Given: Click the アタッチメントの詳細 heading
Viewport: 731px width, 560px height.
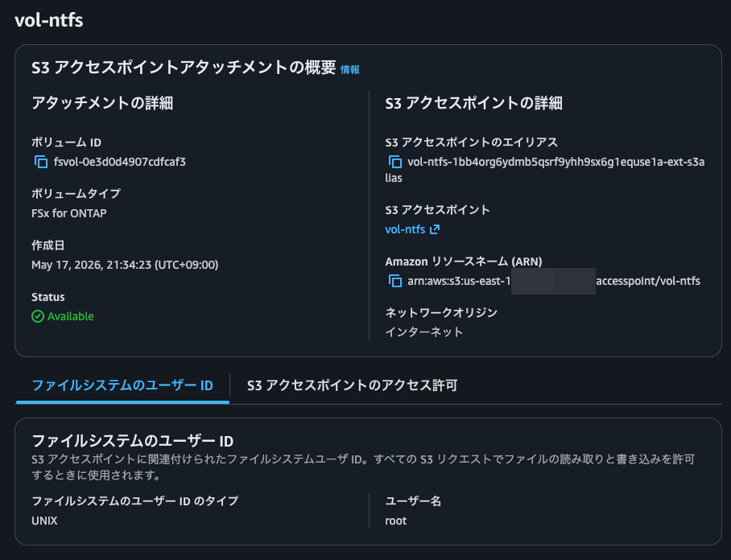Looking at the screenshot, I should point(102,103).
